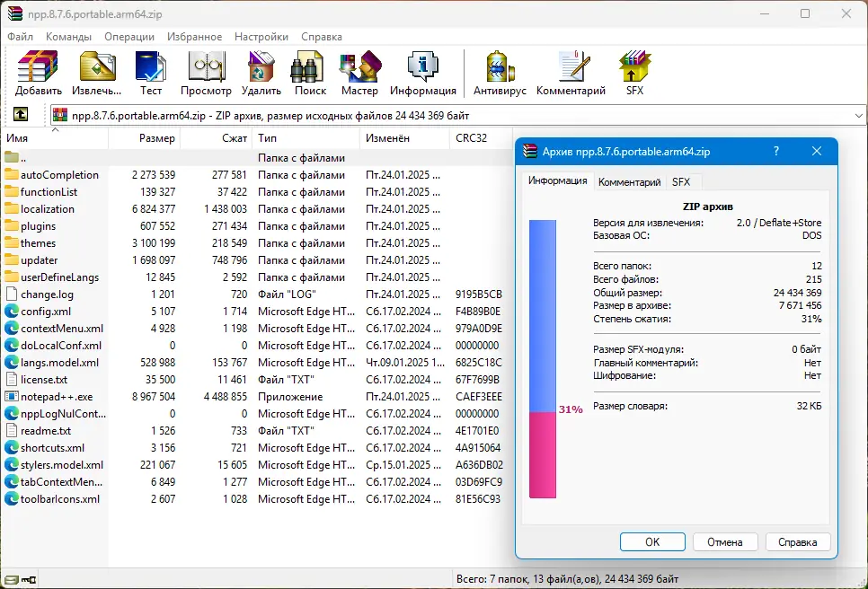Screen dimensions: 868x589
Task: Select the tabContextMen... file row
Action: coord(256,482)
